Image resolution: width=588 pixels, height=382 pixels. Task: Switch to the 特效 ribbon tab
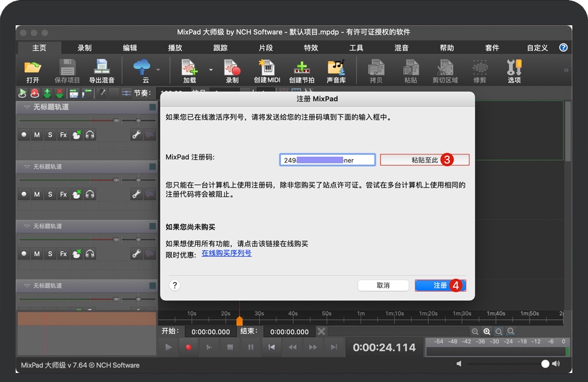click(311, 48)
